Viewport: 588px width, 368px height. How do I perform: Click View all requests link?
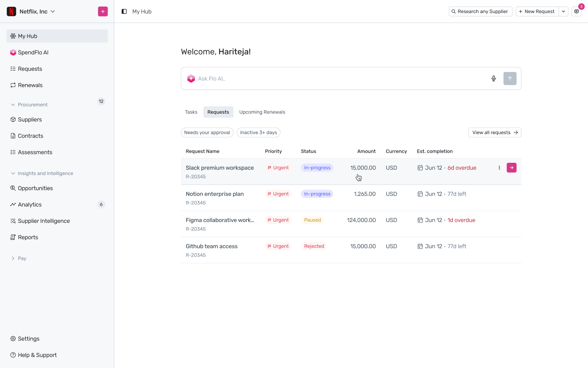coord(495,132)
